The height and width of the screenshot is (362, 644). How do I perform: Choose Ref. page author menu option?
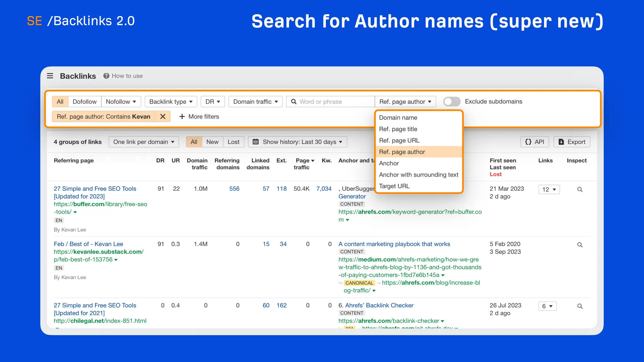pos(419,152)
